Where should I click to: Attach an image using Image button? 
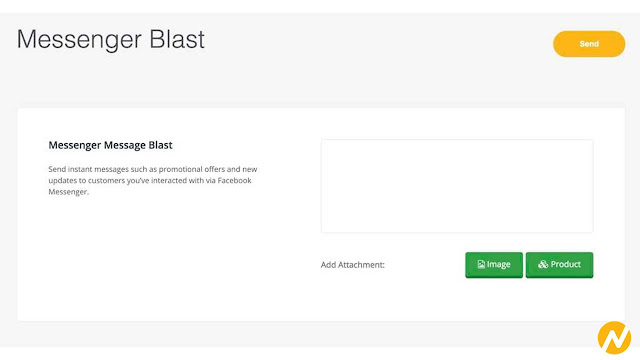[x=494, y=265]
